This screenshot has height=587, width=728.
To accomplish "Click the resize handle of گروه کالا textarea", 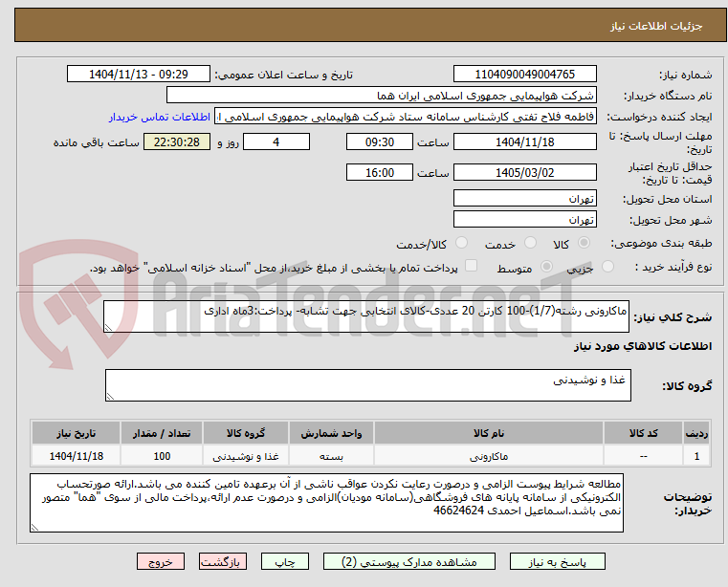I will pos(110,397).
